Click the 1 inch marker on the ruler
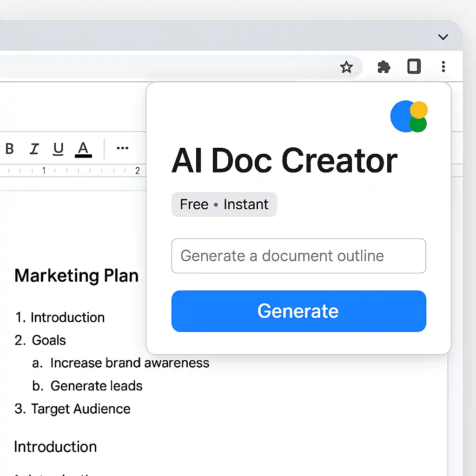476x476 pixels. point(44,171)
